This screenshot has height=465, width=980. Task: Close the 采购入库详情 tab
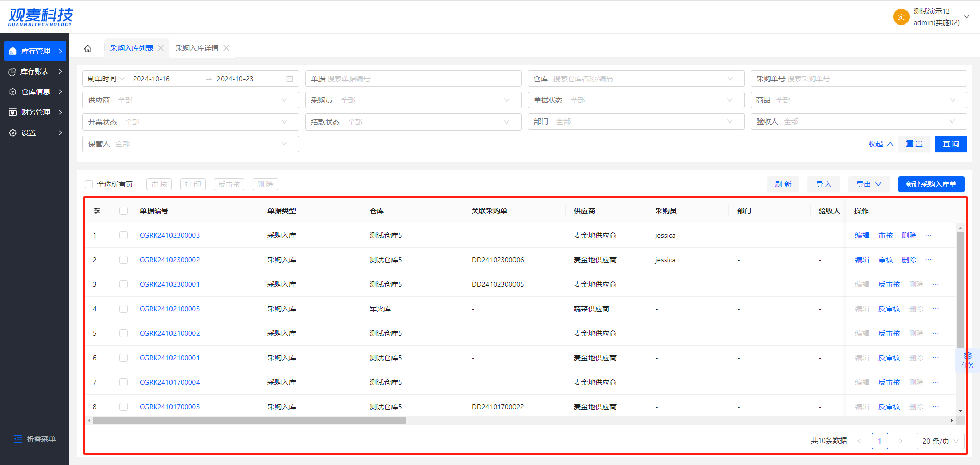coord(226,48)
